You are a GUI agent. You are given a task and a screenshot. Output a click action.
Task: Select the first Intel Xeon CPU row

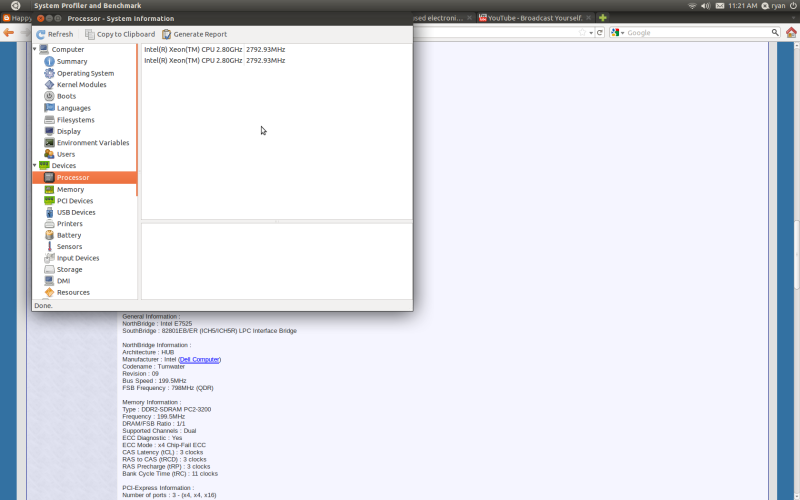[277, 49]
